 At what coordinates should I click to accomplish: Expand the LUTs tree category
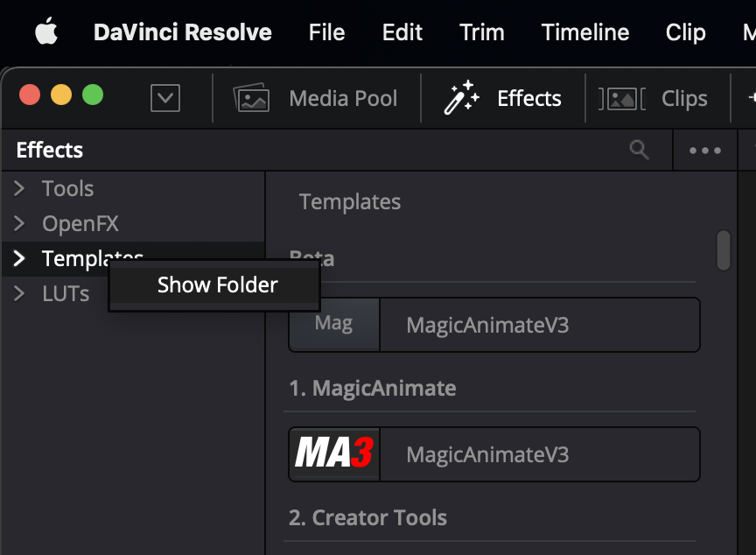coord(20,294)
